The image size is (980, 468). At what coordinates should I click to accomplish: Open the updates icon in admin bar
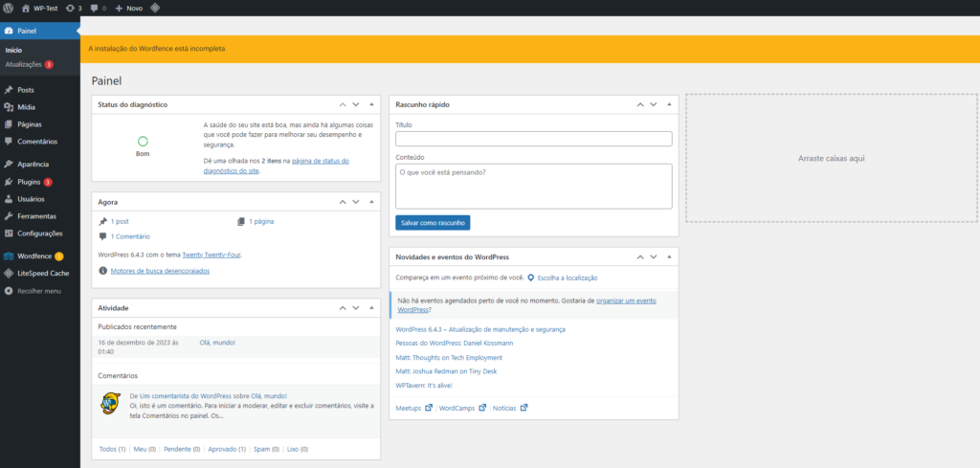75,8
